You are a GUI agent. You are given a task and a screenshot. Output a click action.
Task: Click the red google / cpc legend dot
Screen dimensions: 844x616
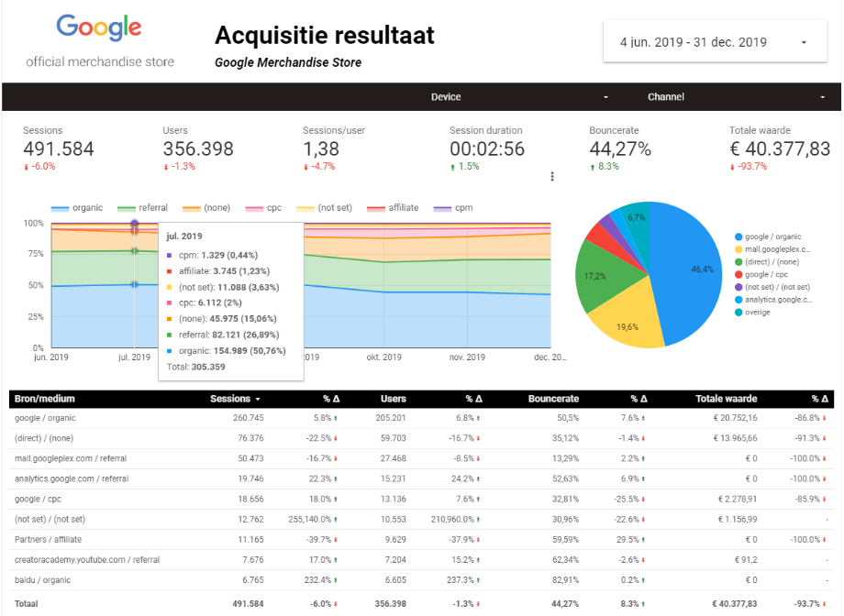[738, 274]
